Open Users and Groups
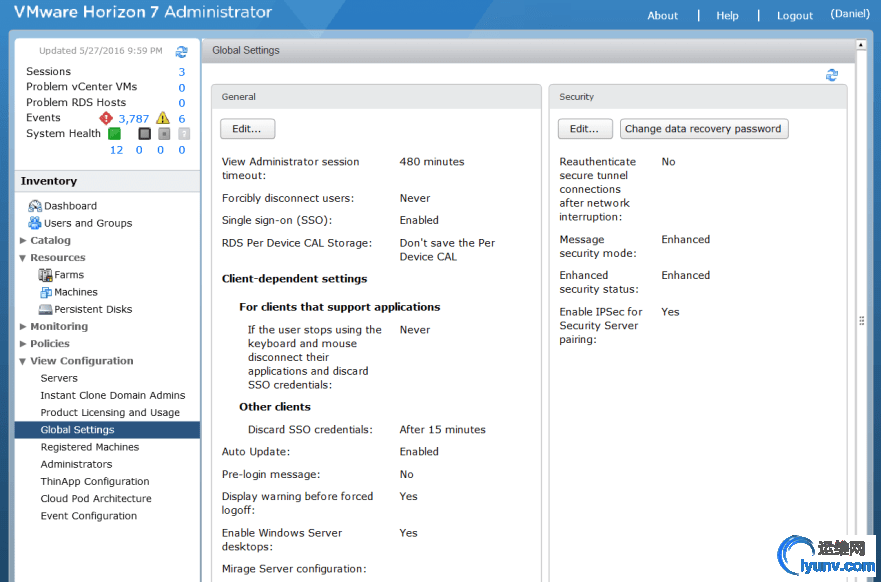Screen dimensions: 881x582 point(88,223)
